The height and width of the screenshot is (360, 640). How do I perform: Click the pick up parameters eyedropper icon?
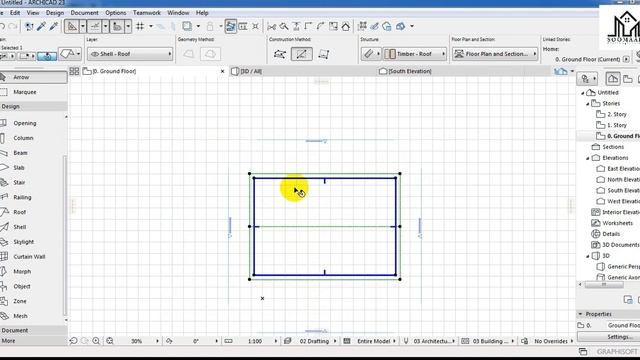(x=41, y=27)
